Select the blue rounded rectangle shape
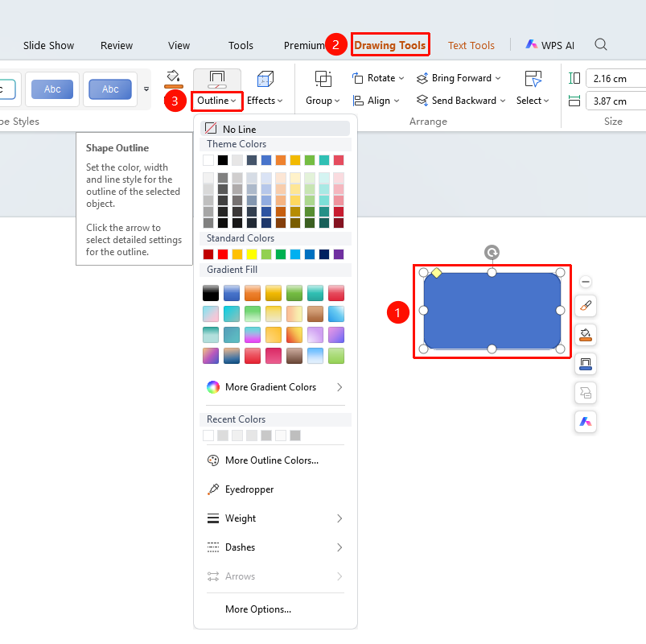This screenshot has height=644, width=646. [492, 311]
